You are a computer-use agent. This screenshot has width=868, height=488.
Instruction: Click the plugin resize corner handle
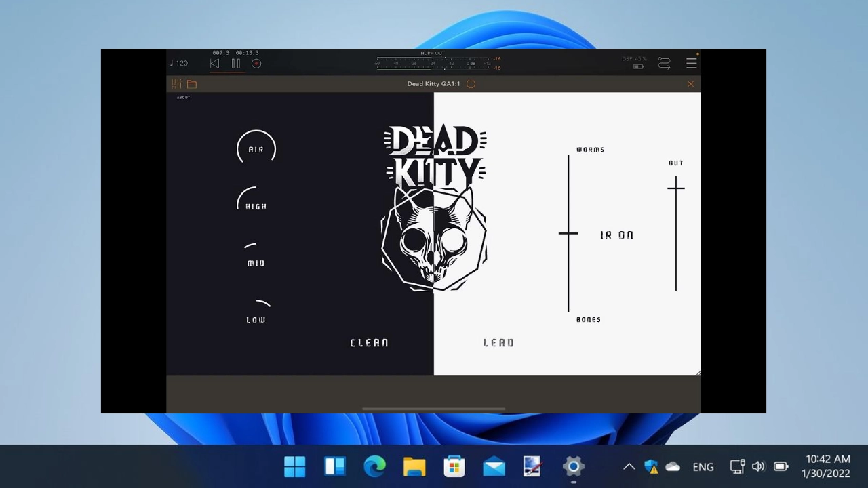(x=698, y=373)
